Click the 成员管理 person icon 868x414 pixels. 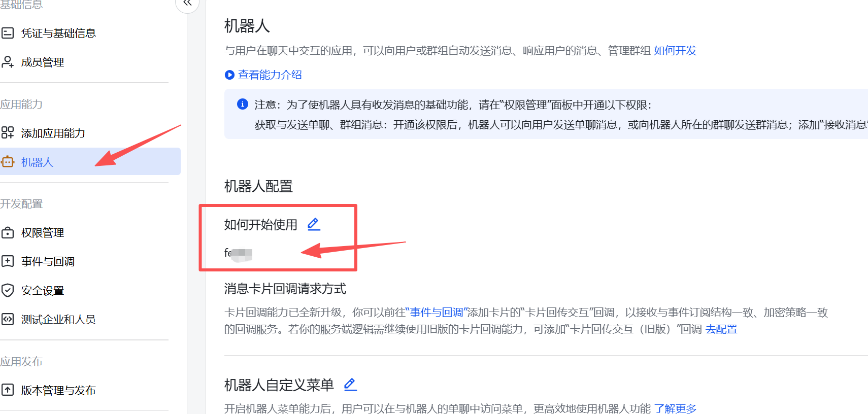[x=8, y=62]
